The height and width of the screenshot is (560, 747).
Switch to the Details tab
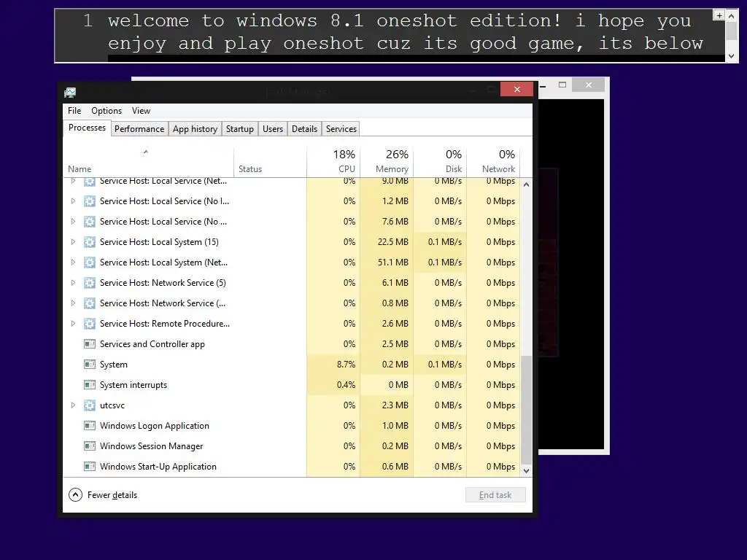[x=304, y=128]
